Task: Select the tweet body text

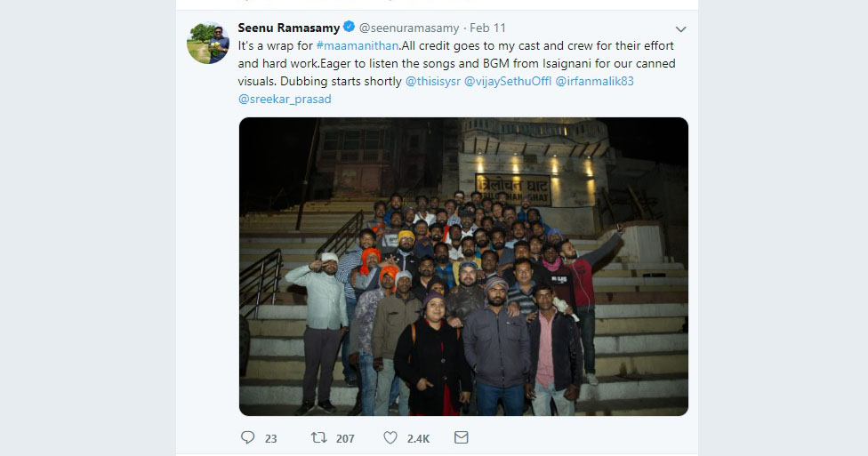Action: pyautogui.click(x=457, y=73)
